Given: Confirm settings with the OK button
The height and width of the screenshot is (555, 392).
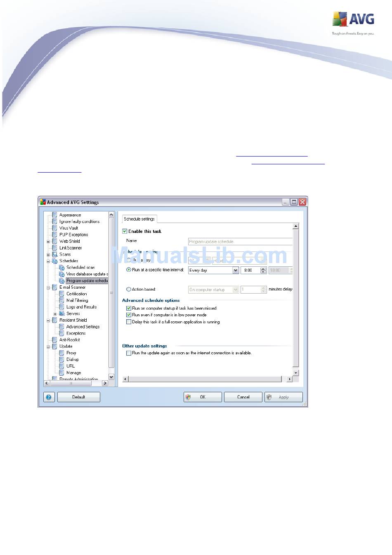Looking at the screenshot, I should (203, 397).
